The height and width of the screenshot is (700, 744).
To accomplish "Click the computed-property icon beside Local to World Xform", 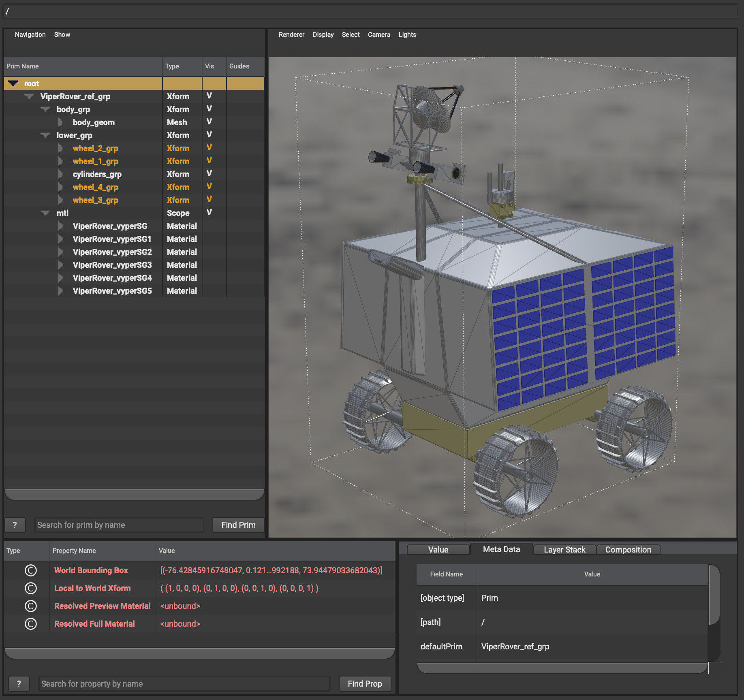I will (x=31, y=588).
